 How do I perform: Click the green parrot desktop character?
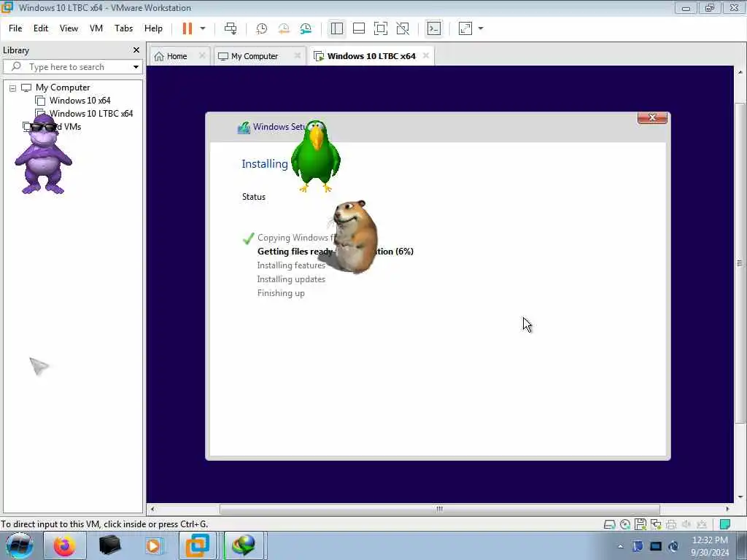tap(315, 156)
